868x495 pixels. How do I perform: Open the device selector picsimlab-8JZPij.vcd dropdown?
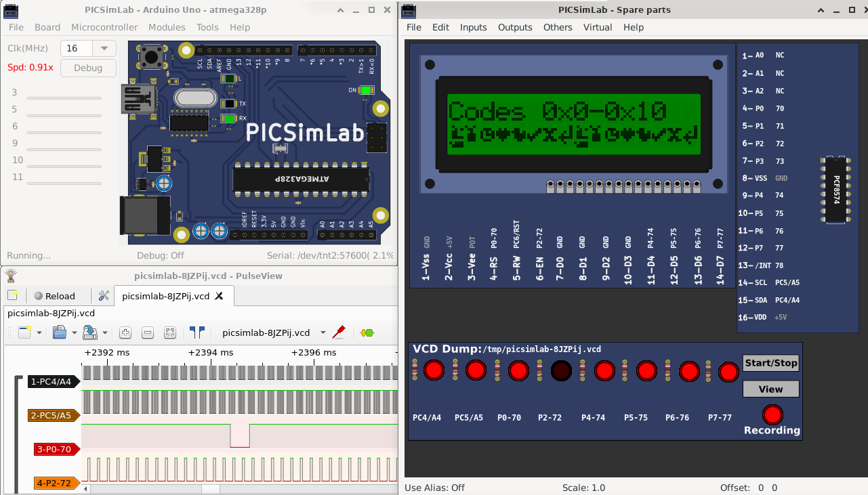click(x=273, y=332)
